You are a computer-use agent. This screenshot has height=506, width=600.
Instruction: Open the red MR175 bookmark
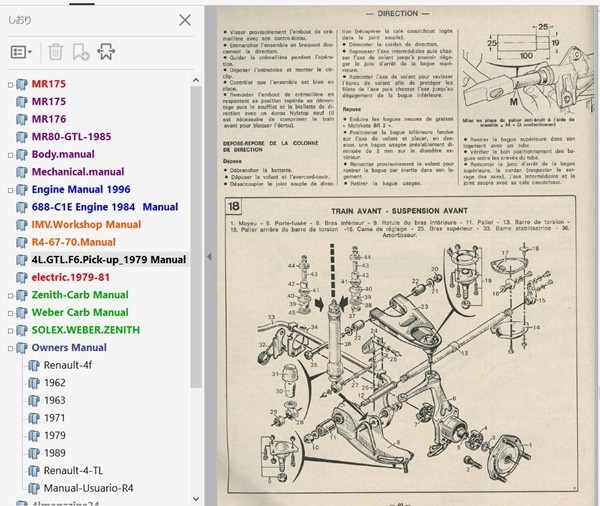pos(49,84)
